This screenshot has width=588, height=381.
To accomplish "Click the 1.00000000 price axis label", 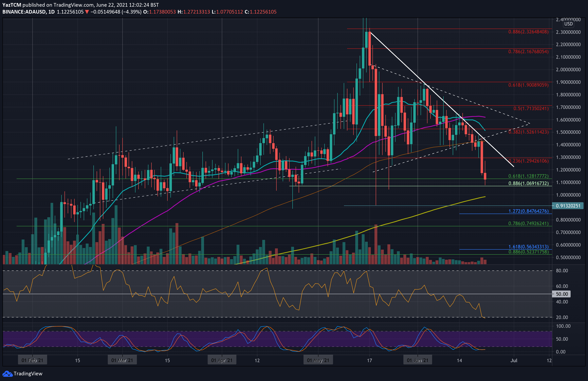I will (x=568, y=195).
